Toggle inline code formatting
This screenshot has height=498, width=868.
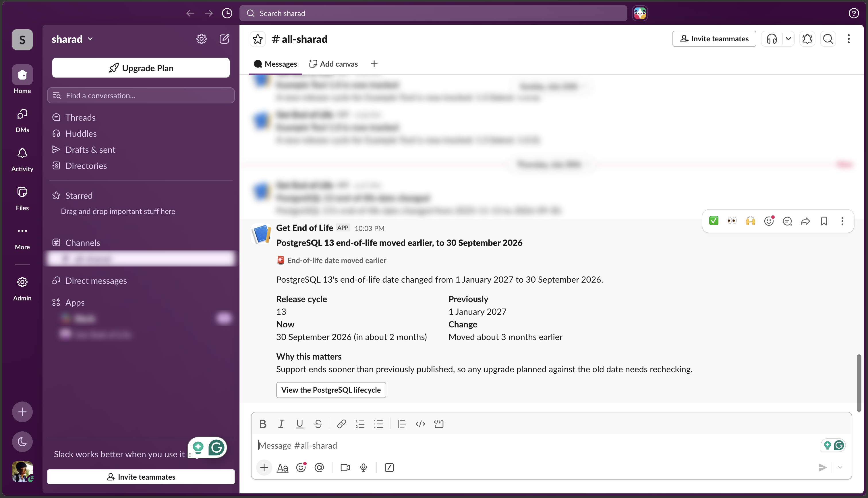pos(420,424)
